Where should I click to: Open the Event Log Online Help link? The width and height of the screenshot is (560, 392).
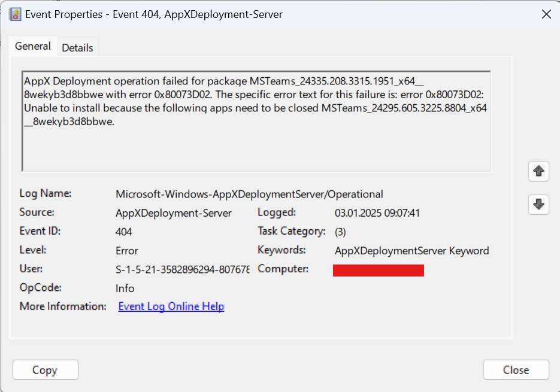pyautogui.click(x=171, y=306)
